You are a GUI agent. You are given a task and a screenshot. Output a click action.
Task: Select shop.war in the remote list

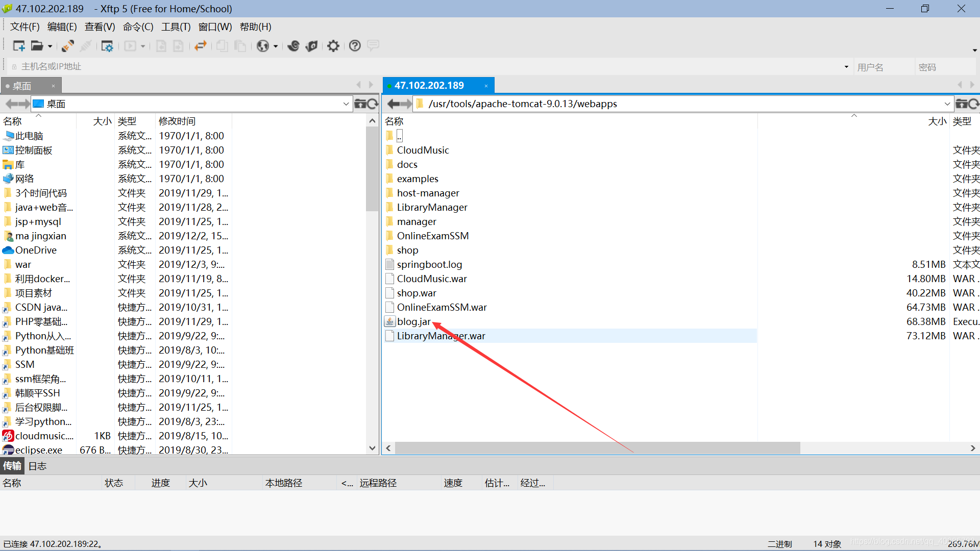(416, 293)
